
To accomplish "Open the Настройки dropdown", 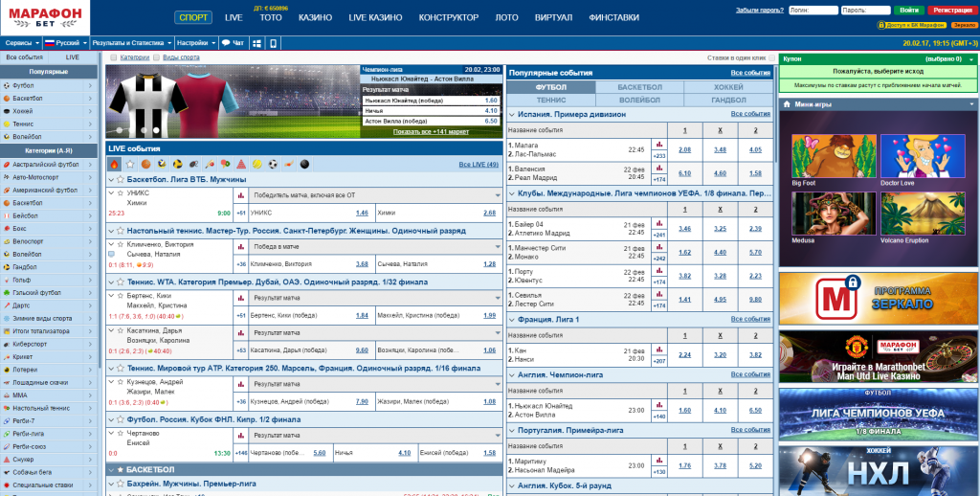I will tap(196, 43).
